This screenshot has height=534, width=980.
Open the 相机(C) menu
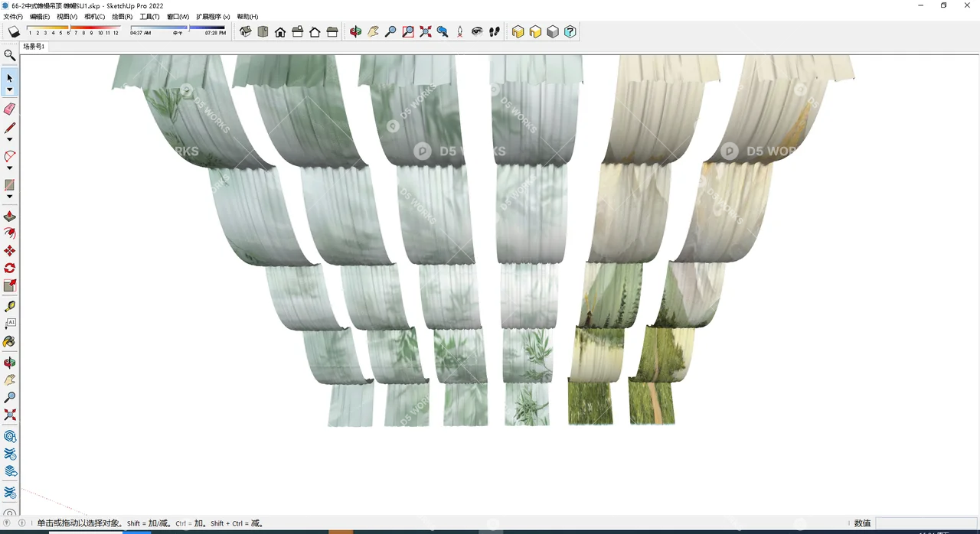pos(93,16)
